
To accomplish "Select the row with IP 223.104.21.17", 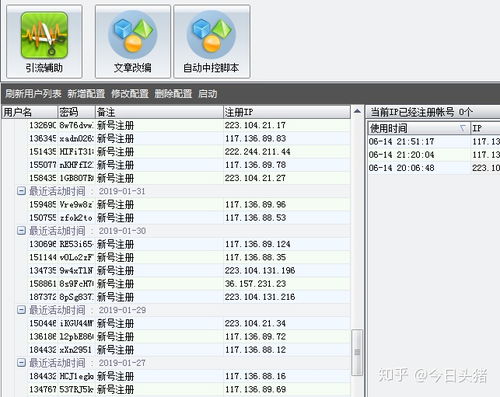I will [x=189, y=125].
